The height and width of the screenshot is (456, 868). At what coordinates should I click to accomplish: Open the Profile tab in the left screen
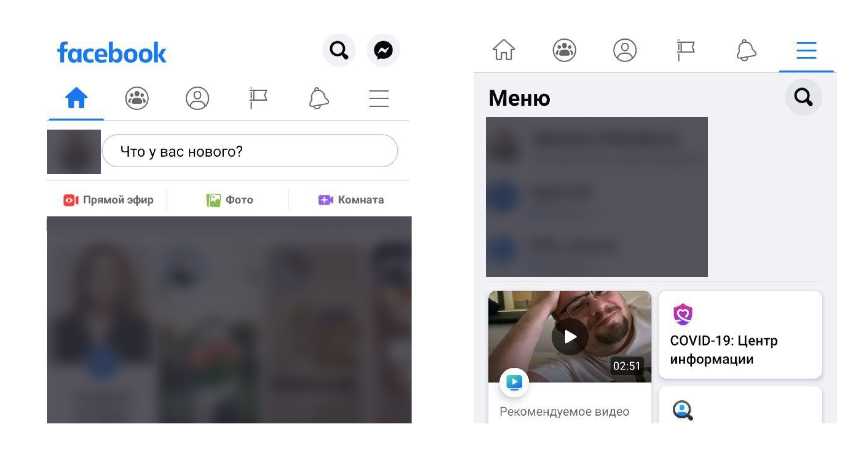[x=197, y=98]
